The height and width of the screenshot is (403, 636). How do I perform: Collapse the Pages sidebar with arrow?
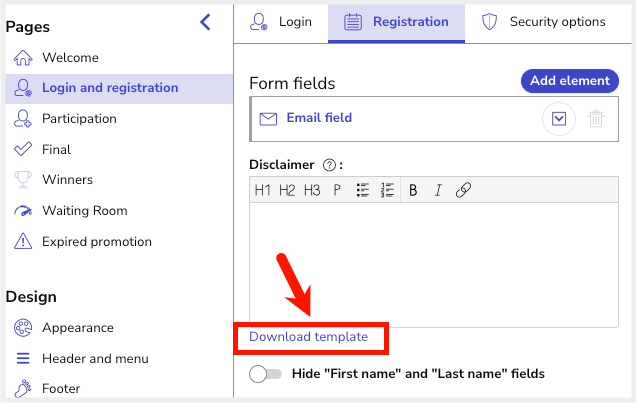click(206, 22)
